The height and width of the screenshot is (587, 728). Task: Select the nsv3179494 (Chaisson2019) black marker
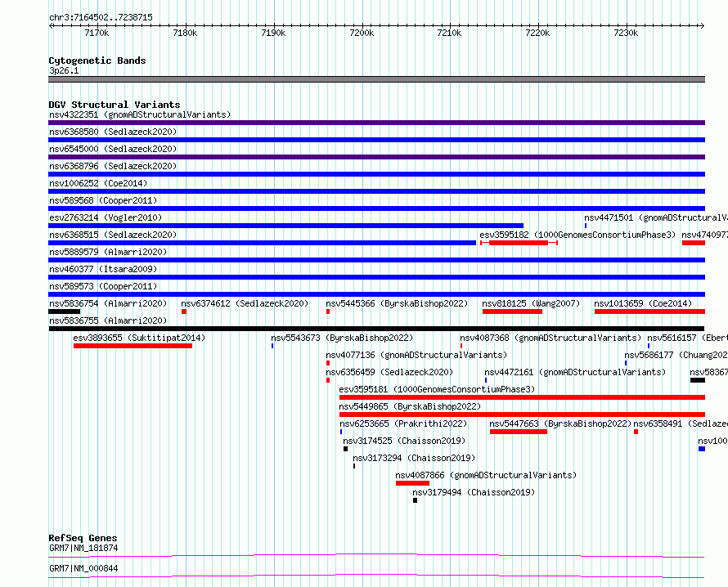[x=415, y=500]
